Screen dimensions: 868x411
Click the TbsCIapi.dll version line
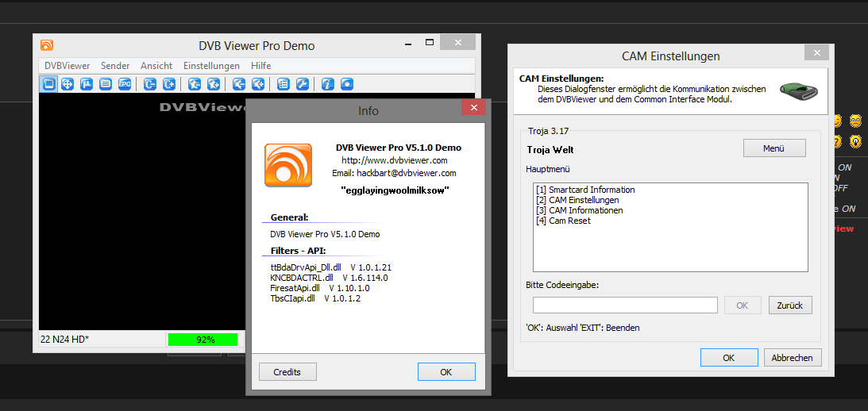click(315, 298)
